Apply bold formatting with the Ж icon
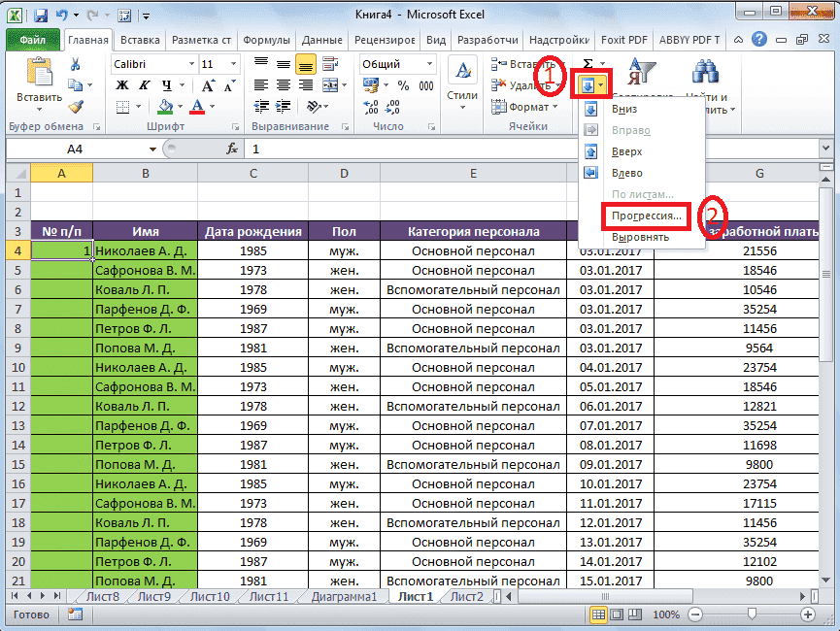Image resolution: width=840 pixels, height=631 pixels. tap(122, 84)
